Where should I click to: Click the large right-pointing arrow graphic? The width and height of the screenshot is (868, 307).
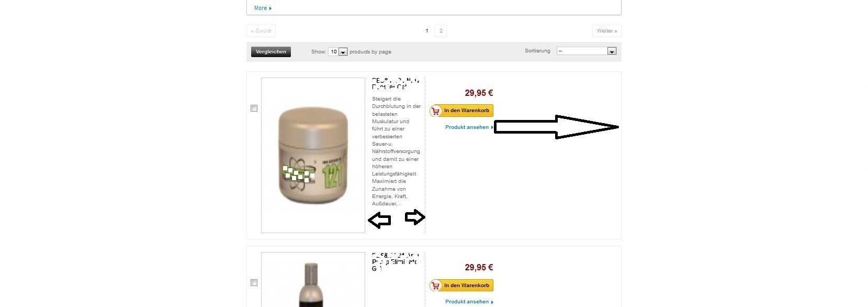tap(557, 127)
